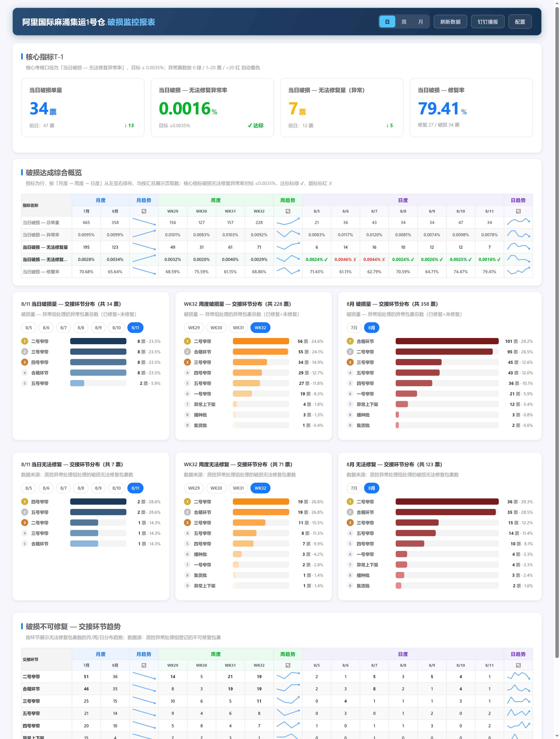The height and width of the screenshot is (739, 560).
Task: Select 8/9 chip in 8/11 当日无法修复 card
Action: pos(98,488)
